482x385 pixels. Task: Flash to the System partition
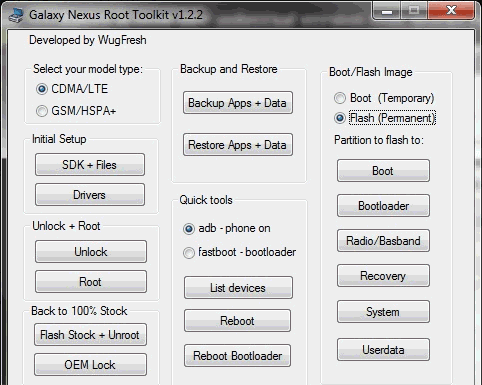[x=383, y=312]
